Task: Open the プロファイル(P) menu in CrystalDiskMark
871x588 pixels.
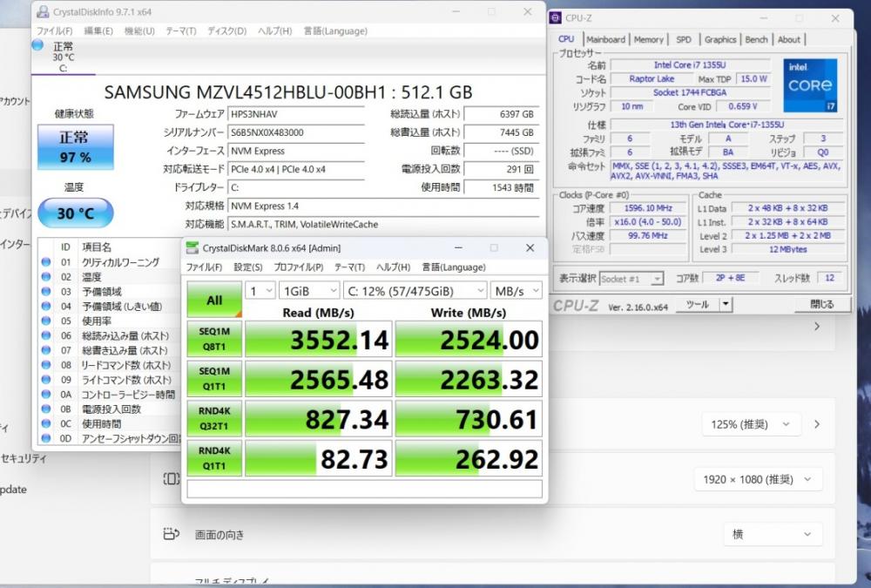Action: 298,267
